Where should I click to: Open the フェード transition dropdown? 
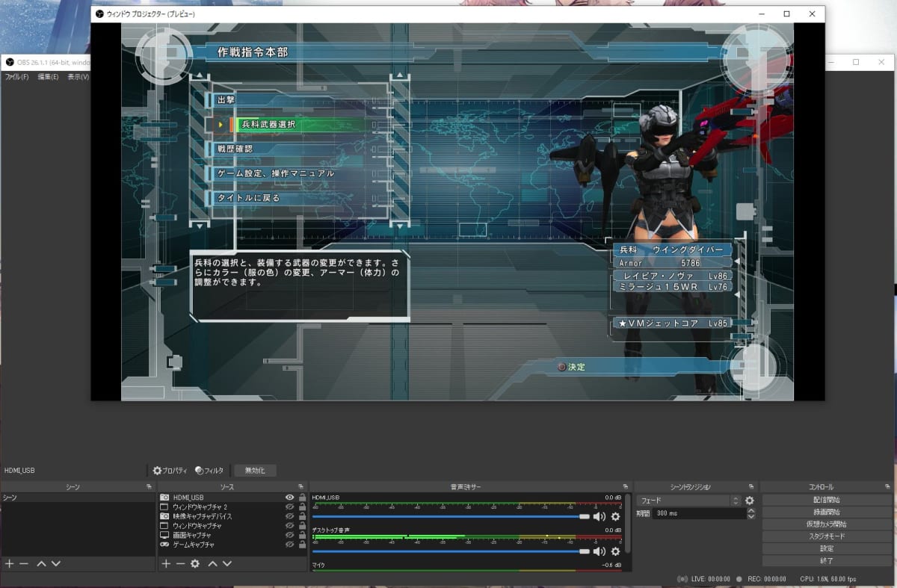(688, 501)
